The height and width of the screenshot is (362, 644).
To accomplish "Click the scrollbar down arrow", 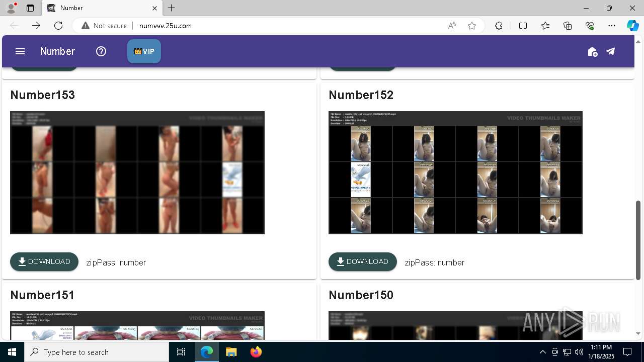I will [x=638, y=333].
